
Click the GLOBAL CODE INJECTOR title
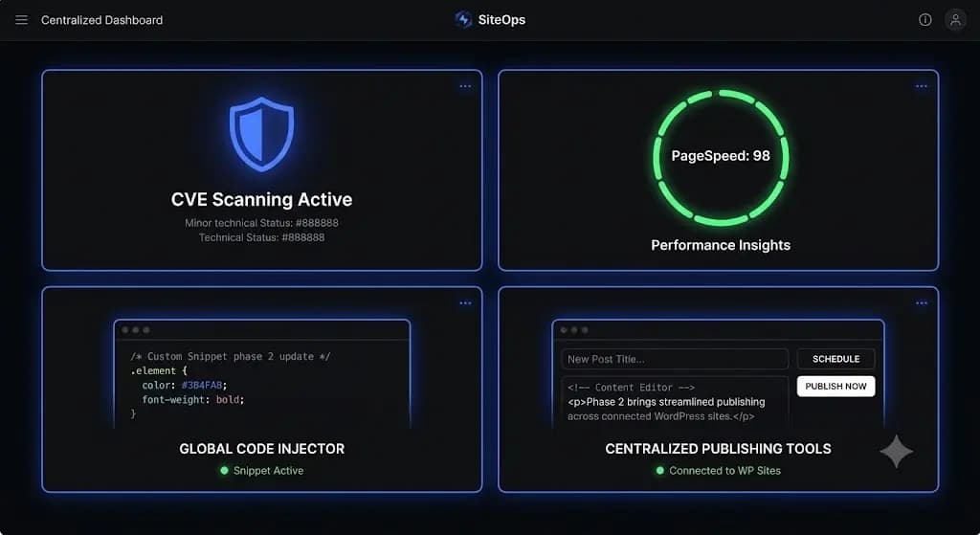262,449
